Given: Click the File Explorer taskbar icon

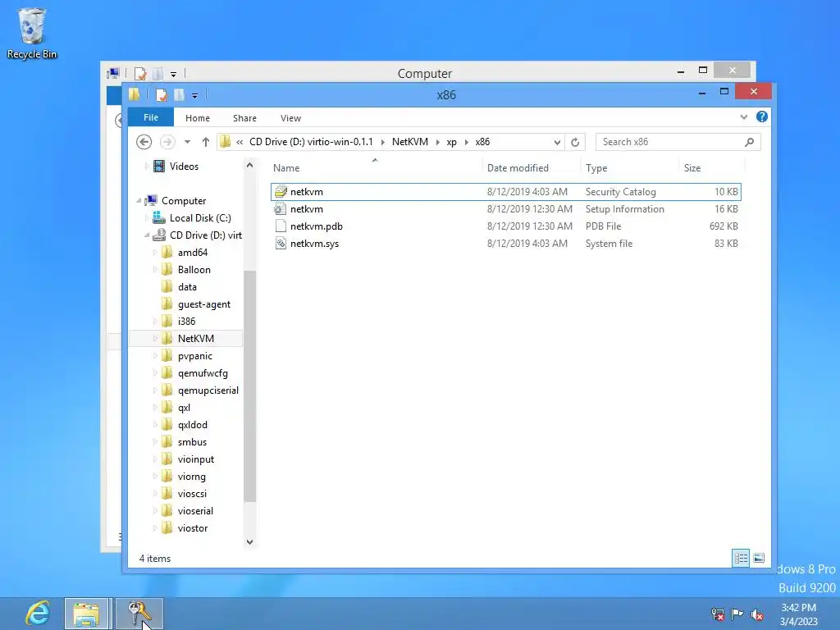Looking at the screenshot, I should (x=87, y=614).
